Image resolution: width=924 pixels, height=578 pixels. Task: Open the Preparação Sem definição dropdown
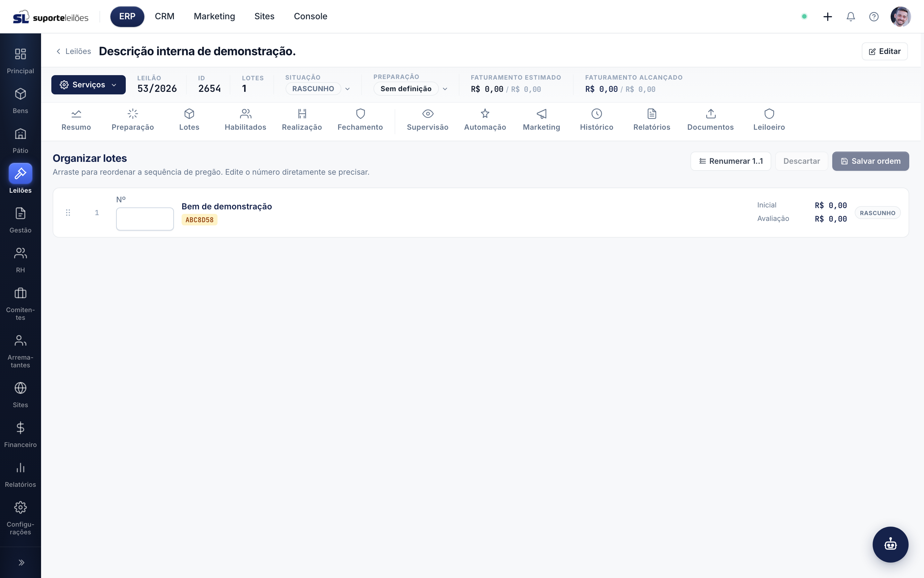pyautogui.click(x=410, y=89)
